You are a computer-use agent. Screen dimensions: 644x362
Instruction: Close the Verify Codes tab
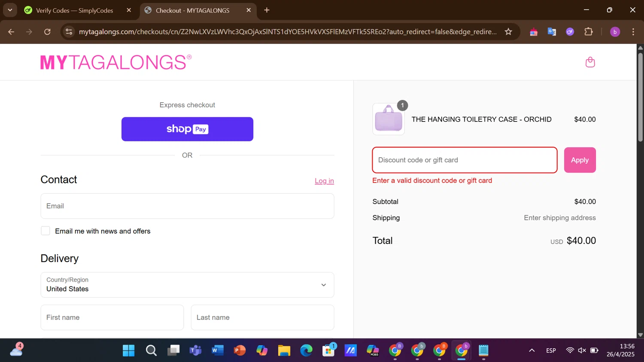click(129, 10)
